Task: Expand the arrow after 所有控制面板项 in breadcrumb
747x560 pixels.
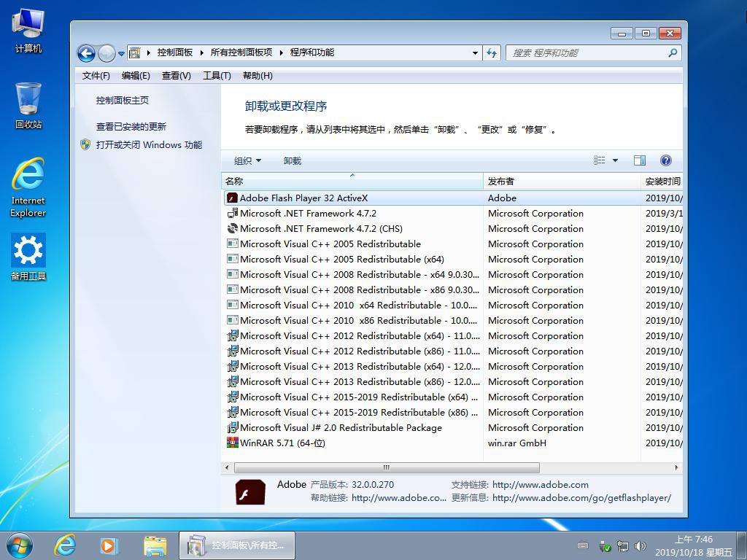Action: pyautogui.click(x=281, y=52)
